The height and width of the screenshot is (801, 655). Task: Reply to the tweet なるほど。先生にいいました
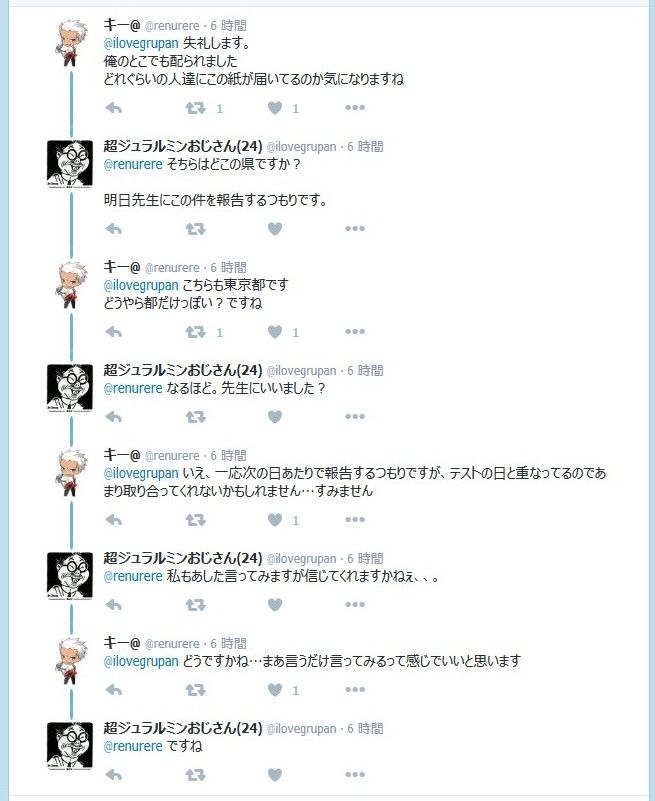(113, 417)
